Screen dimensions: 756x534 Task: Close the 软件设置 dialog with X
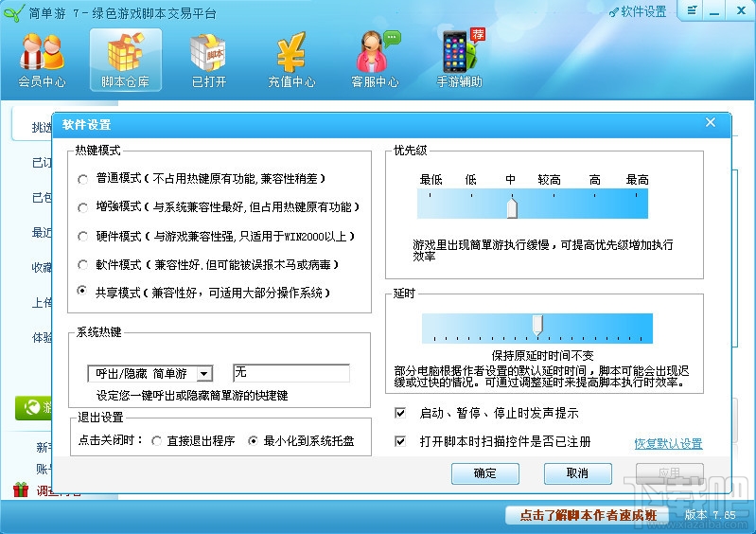[711, 122]
